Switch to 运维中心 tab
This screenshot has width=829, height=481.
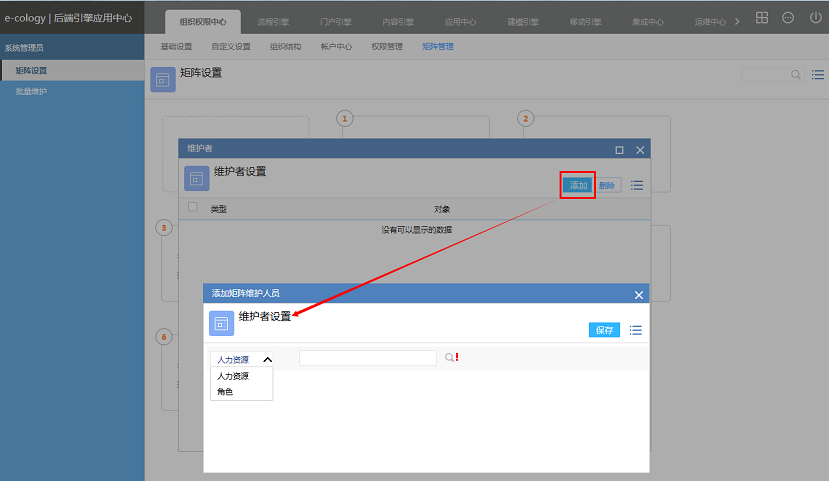click(710, 22)
